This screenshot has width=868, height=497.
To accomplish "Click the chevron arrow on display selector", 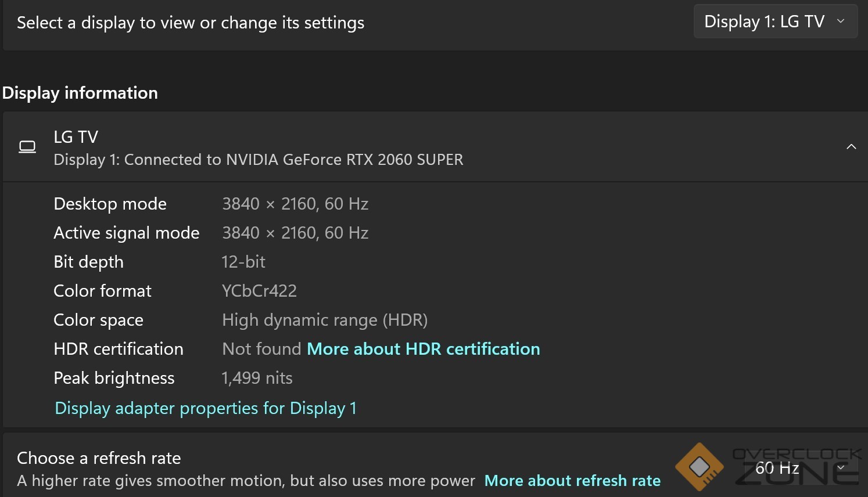I will 841,21.
